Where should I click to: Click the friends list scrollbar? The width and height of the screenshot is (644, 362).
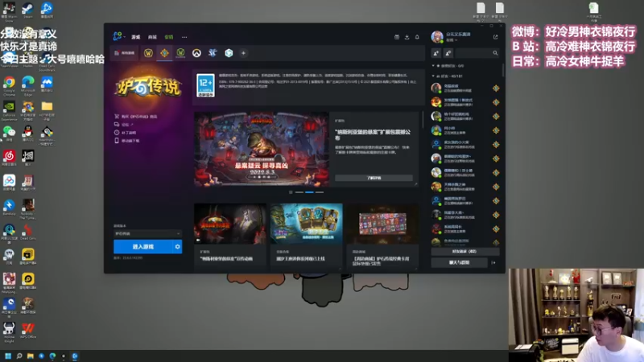click(x=502, y=70)
